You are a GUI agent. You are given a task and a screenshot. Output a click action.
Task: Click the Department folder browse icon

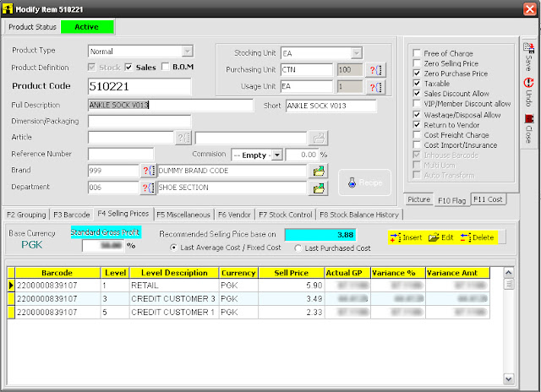(x=319, y=188)
